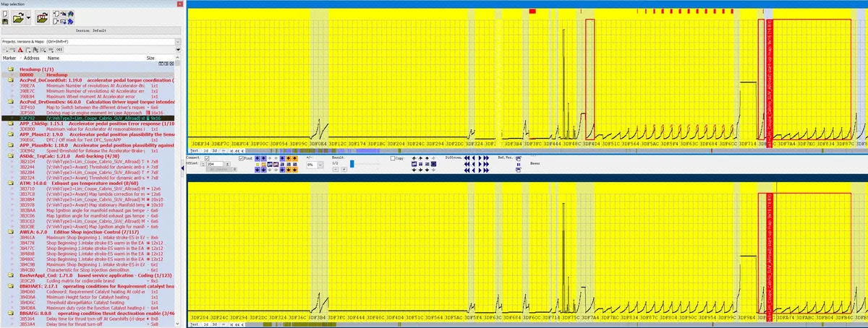868x328 pixels.
Task: Switch upper pane to 3d view tab
Action: pyautogui.click(x=215, y=151)
